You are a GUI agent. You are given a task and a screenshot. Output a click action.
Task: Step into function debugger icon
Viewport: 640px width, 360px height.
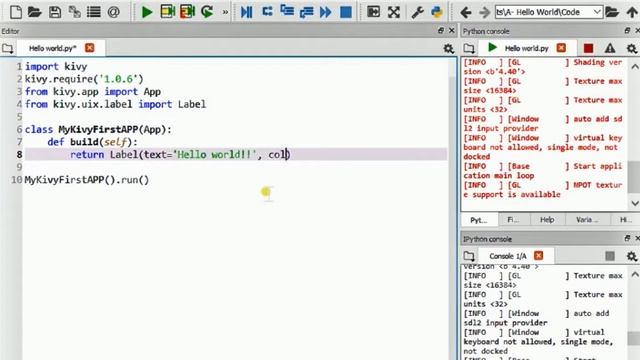click(287, 12)
